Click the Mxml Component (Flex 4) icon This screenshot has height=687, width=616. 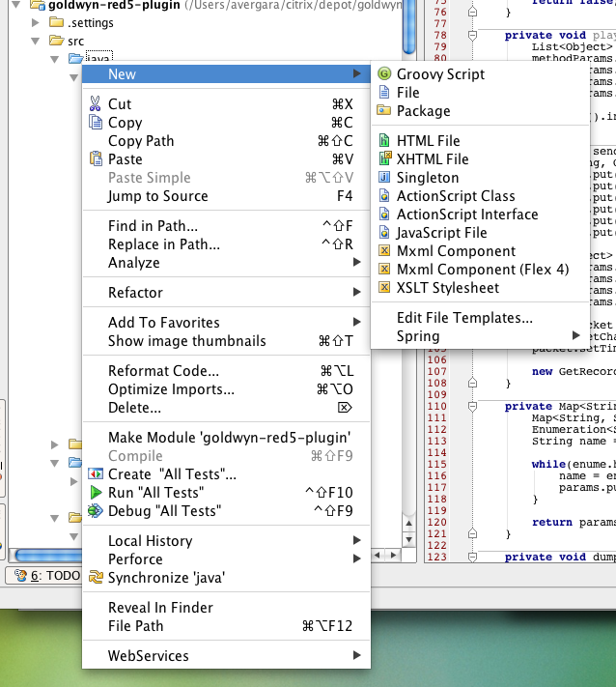pyautogui.click(x=384, y=269)
